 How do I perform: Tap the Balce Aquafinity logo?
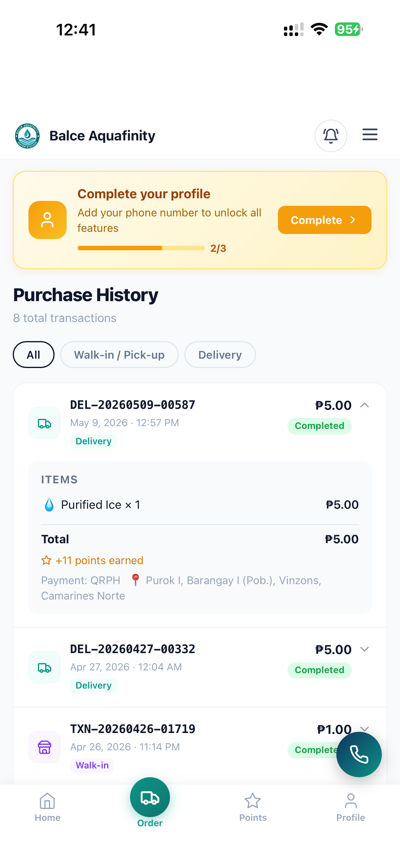pyautogui.click(x=27, y=136)
